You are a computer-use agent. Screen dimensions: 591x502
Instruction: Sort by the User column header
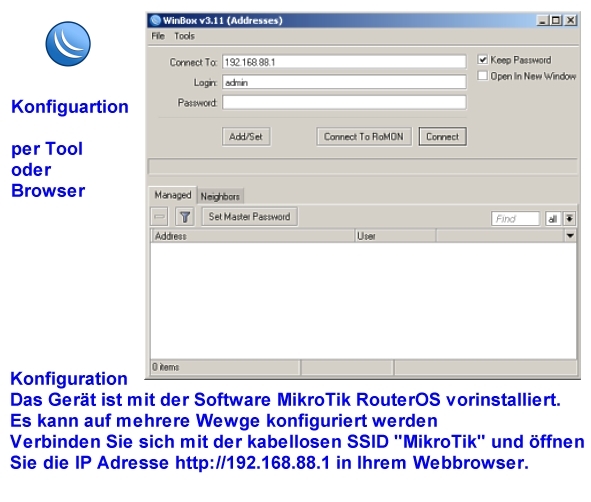click(x=395, y=236)
